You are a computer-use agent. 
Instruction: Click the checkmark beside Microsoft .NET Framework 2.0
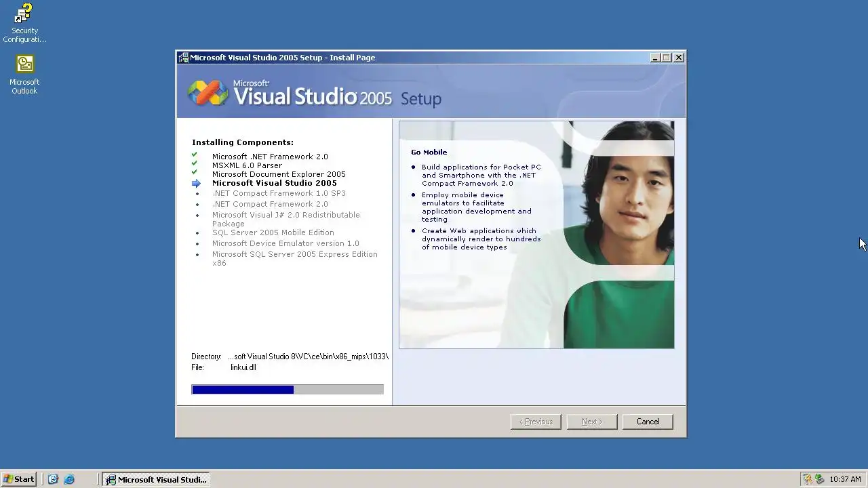tap(195, 155)
